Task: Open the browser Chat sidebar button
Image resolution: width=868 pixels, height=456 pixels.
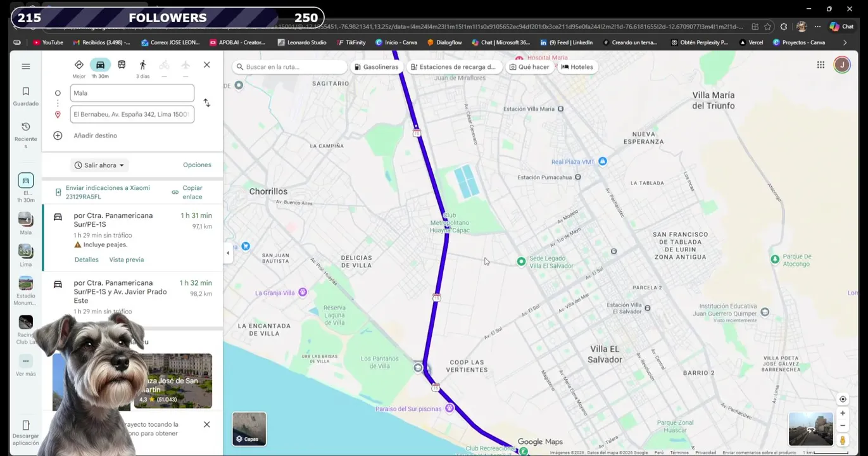Action: pyautogui.click(x=841, y=27)
